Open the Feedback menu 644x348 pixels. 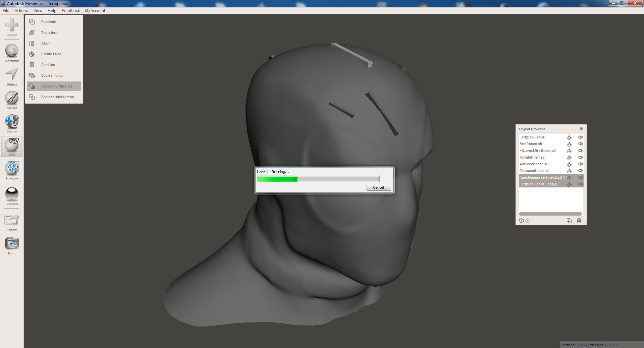[71, 11]
